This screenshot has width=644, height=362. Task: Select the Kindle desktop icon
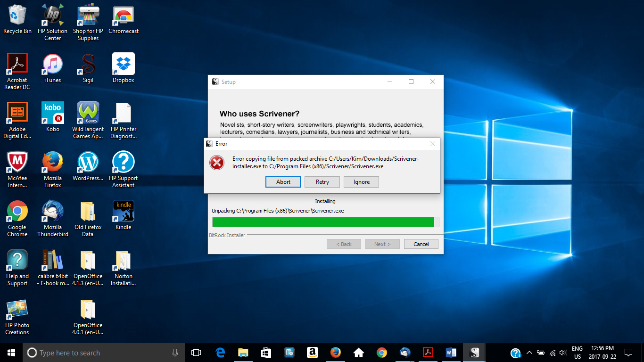tap(124, 215)
